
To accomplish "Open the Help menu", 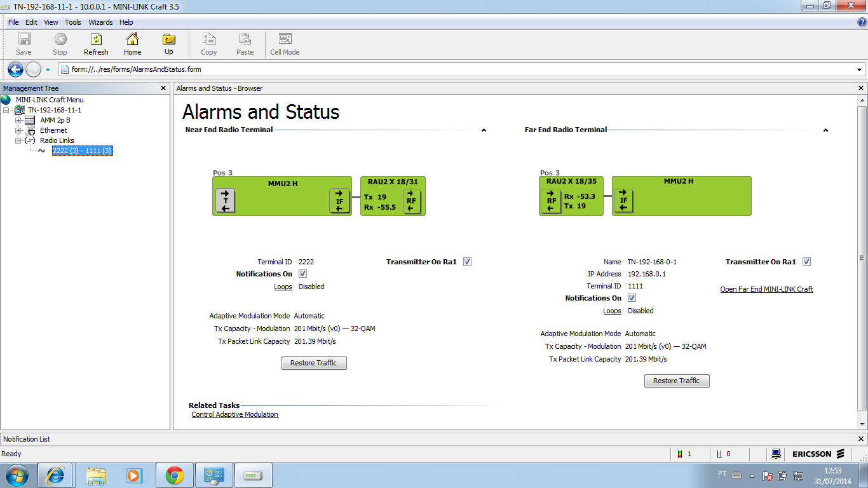I will point(126,22).
